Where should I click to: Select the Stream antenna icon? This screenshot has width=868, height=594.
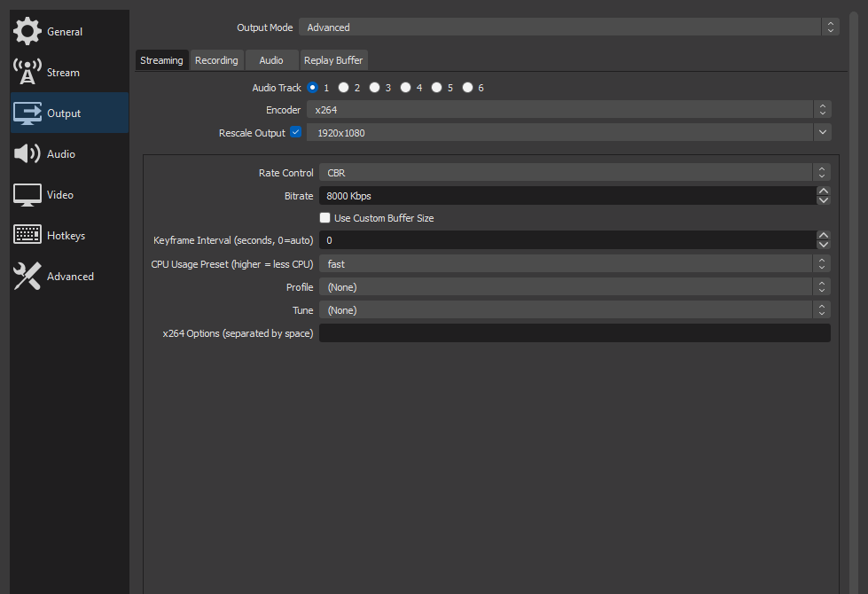click(x=27, y=73)
